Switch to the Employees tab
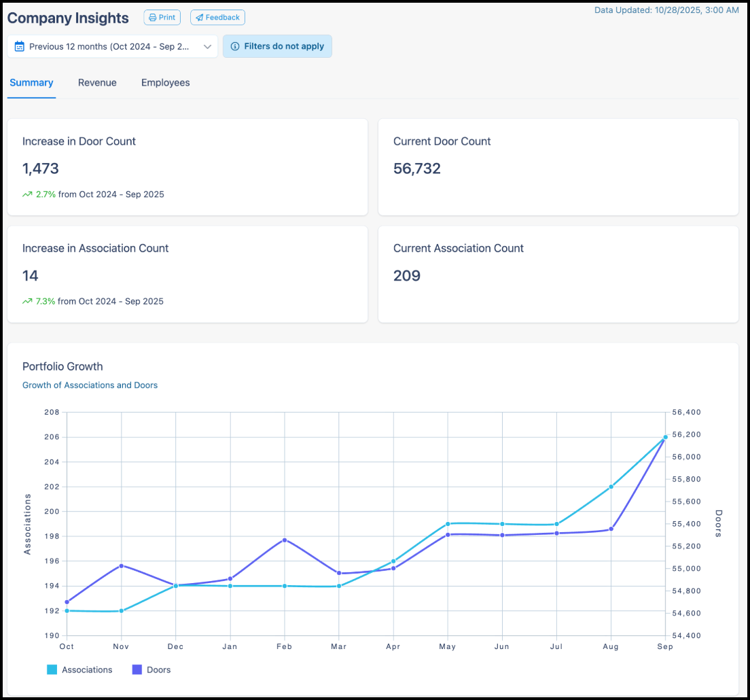 tap(166, 82)
